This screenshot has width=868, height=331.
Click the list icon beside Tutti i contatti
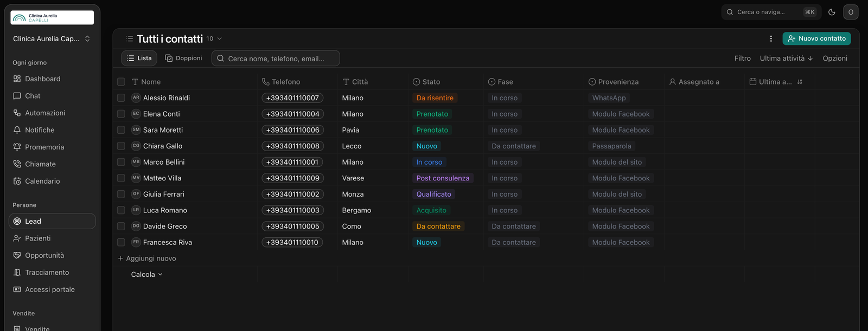coord(130,38)
